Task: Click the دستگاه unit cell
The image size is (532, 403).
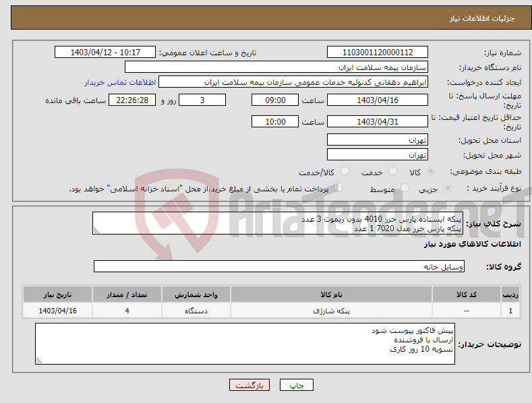Action: 196,311
